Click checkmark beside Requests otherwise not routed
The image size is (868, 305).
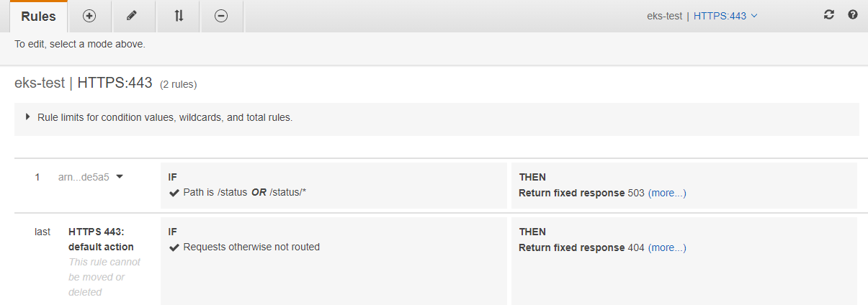(173, 247)
